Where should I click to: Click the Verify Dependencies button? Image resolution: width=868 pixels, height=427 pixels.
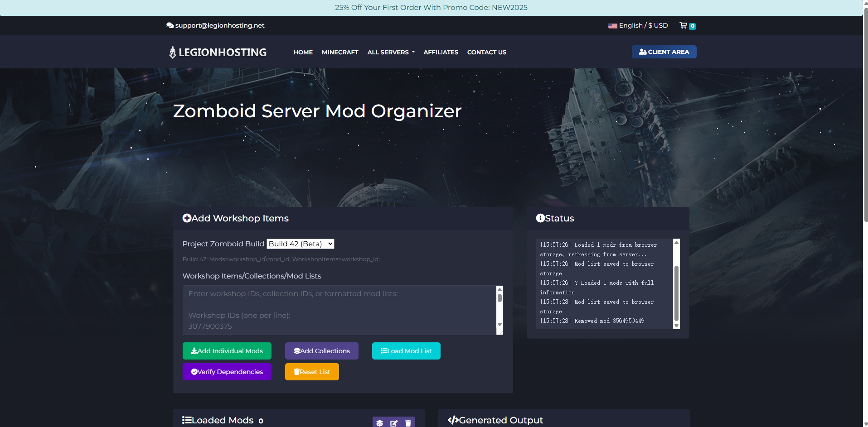click(227, 372)
